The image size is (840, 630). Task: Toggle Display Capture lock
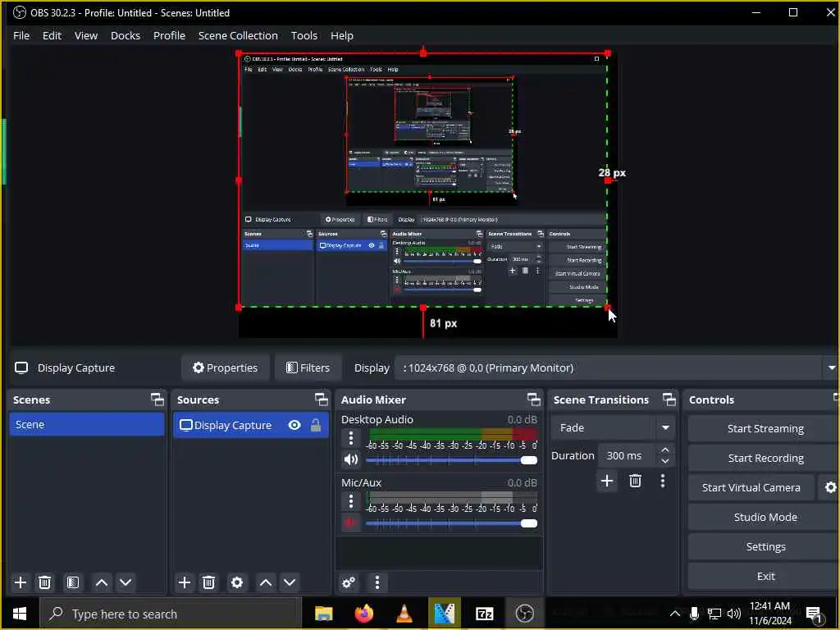tap(316, 426)
